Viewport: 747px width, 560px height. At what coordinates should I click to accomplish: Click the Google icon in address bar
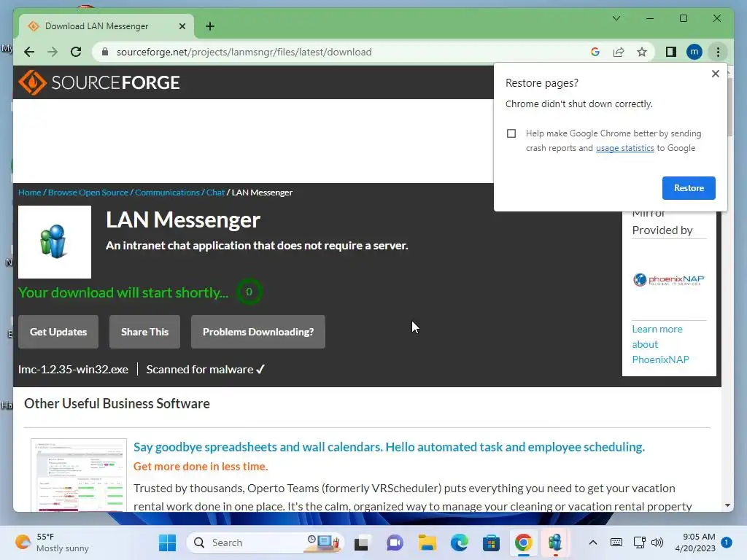[595, 52]
